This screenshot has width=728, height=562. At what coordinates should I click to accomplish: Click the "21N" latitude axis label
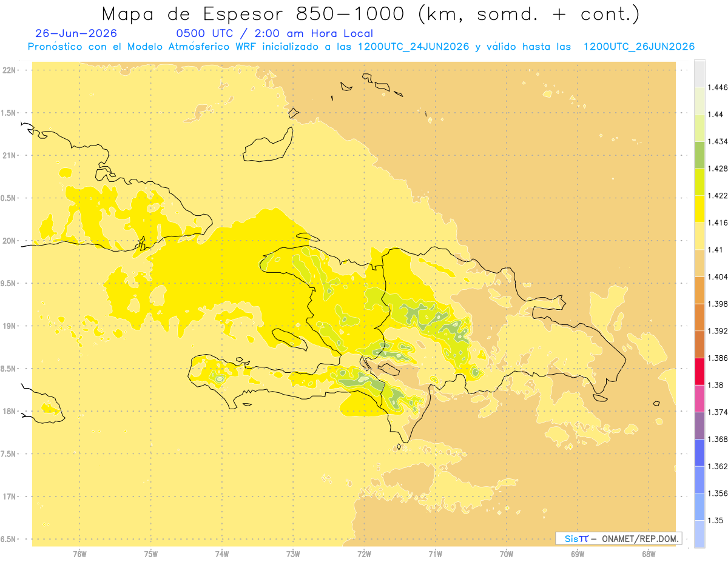(x=9, y=156)
